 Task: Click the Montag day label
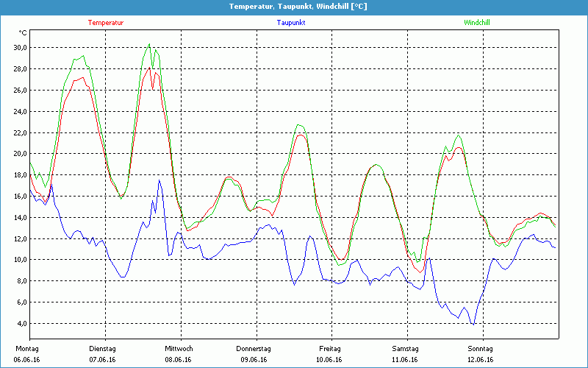point(26,349)
